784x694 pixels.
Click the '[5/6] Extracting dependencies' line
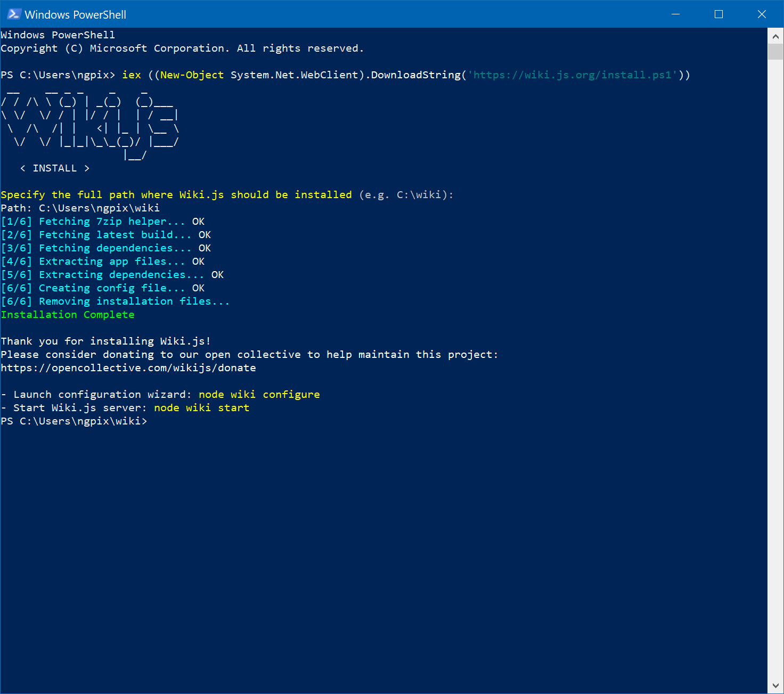point(112,275)
